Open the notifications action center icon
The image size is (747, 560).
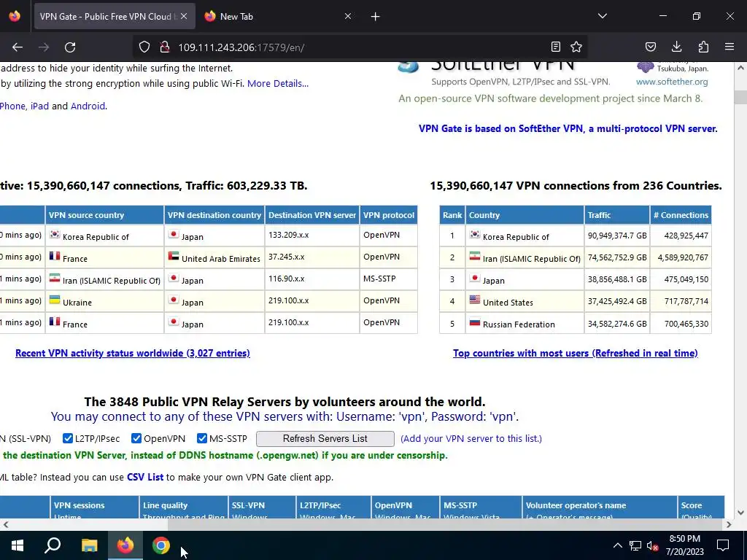(x=723, y=545)
